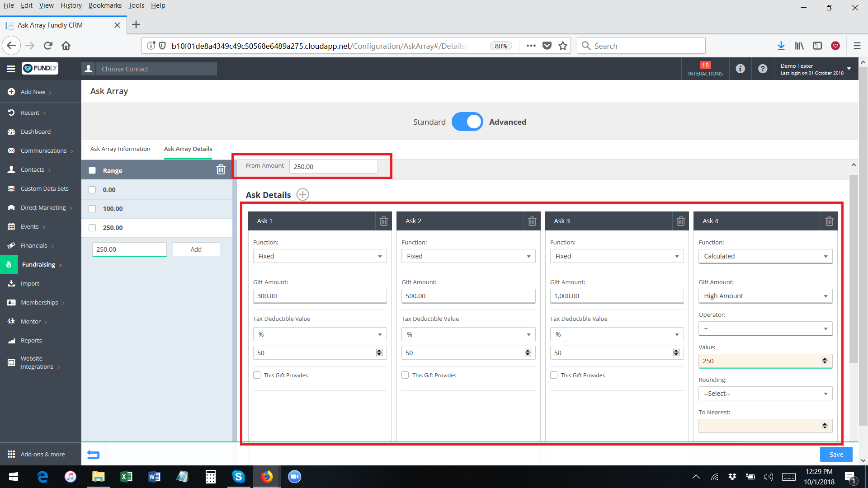This screenshot has height=488, width=868.
Task: Delete Ask 2 with trash icon
Action: pos(532,221)
